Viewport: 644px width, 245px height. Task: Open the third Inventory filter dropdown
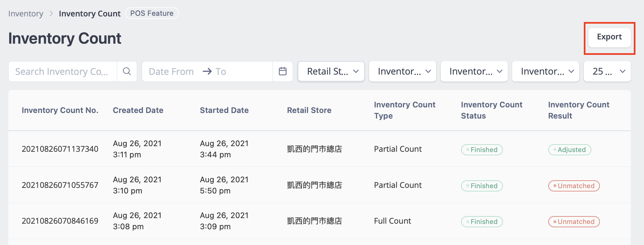[x=546, y=71]
